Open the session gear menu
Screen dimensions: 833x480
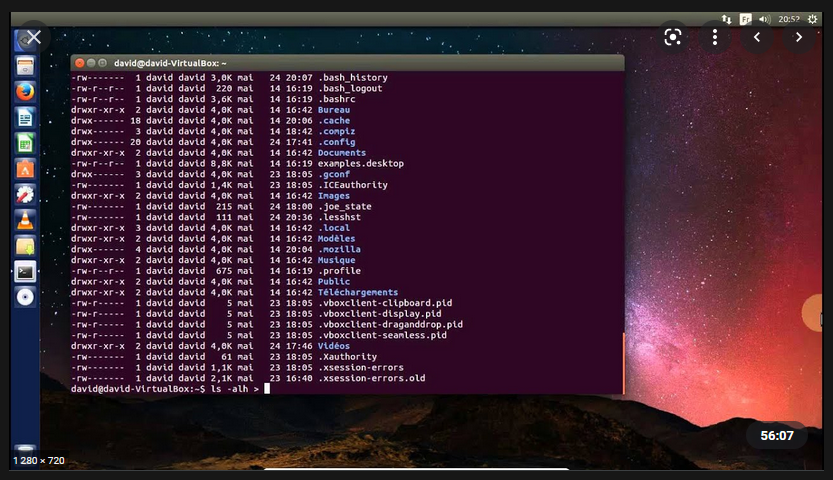pos(814,18)
